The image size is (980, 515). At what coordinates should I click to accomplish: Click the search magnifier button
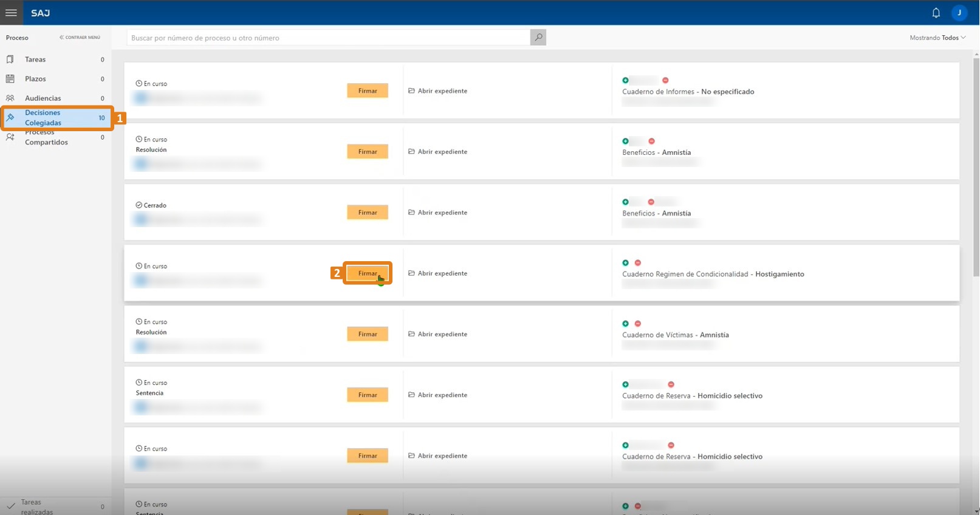pos(538,38)
